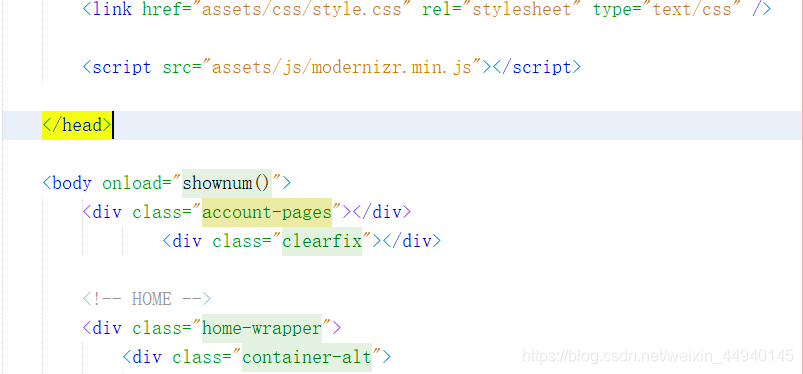Click the container-alt class name
Viewport: 803px width, 374px height.
click(307, 357)
